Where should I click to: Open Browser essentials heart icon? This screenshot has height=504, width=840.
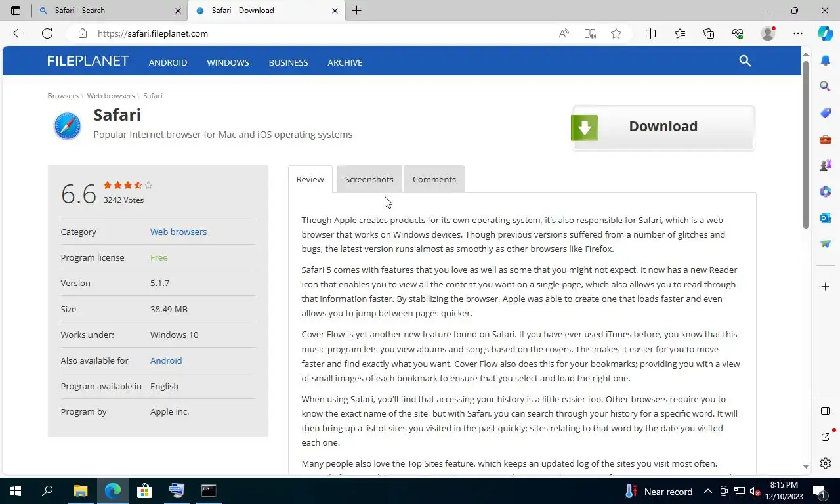(x=738, y=33)
